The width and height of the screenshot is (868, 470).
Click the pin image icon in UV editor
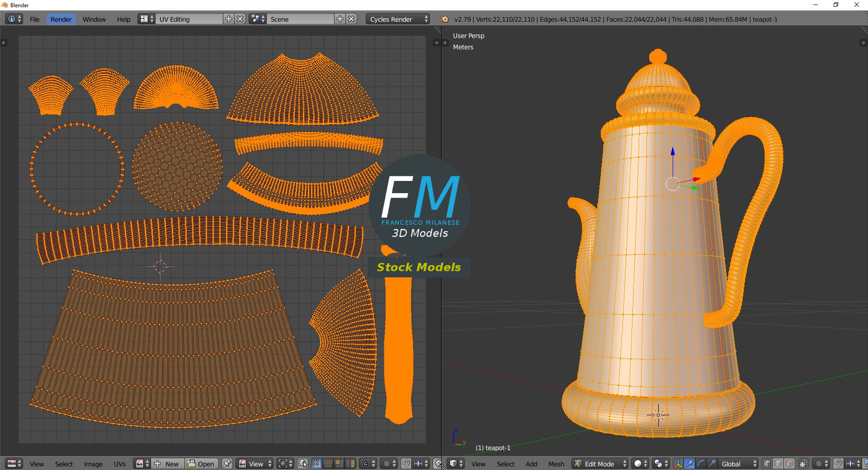click(x=227, y=464)
